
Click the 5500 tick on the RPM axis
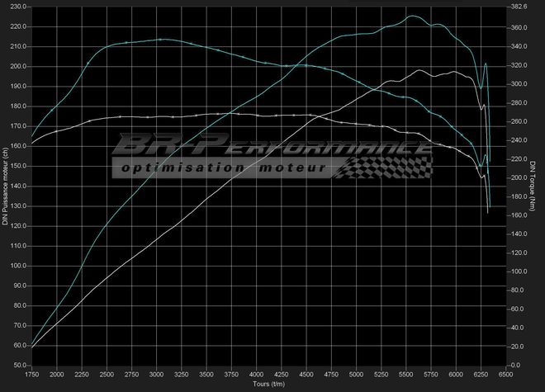click(x=407, y=375)
